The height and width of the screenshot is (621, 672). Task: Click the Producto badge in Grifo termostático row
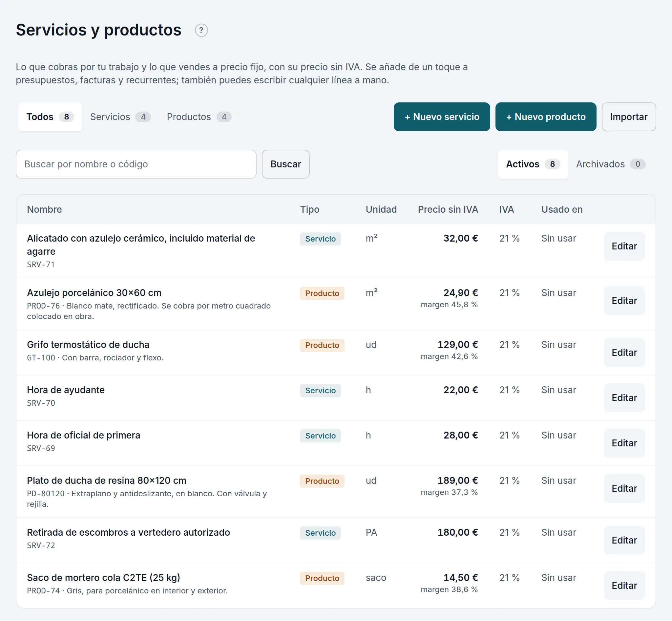pos(322,345)
